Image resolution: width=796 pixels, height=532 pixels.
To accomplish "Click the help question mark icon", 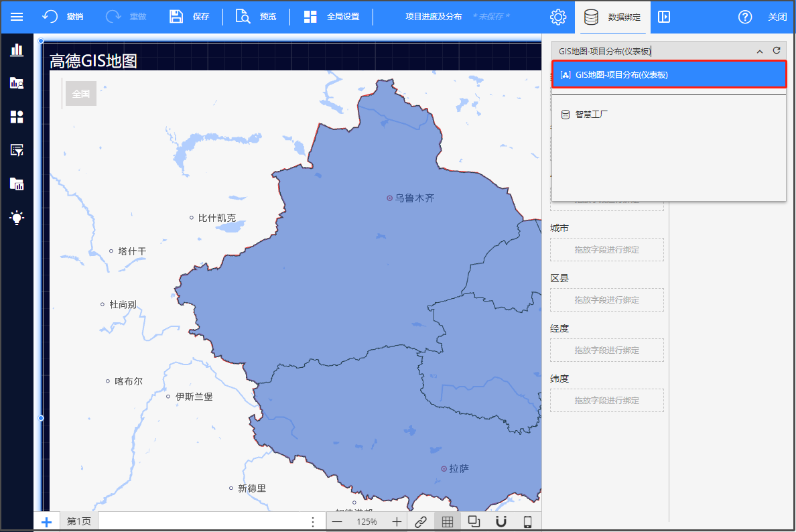I will pyautogui.click(x=745, y=17).
